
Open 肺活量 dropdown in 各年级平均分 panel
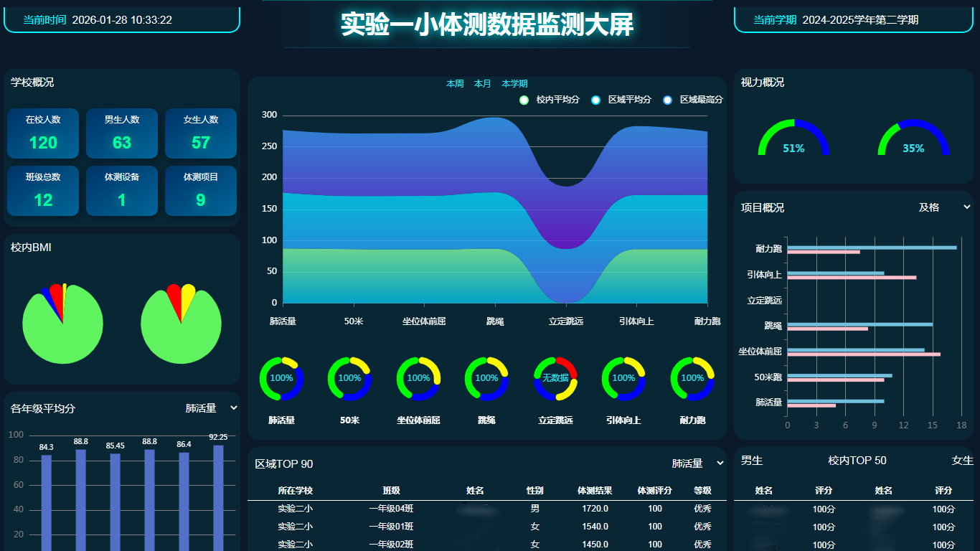pyautogui.click(x=211, y=408)
